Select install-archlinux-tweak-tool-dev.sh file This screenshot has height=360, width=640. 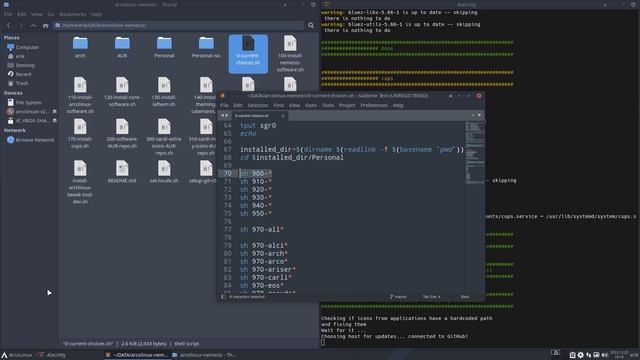coord(80,182)
